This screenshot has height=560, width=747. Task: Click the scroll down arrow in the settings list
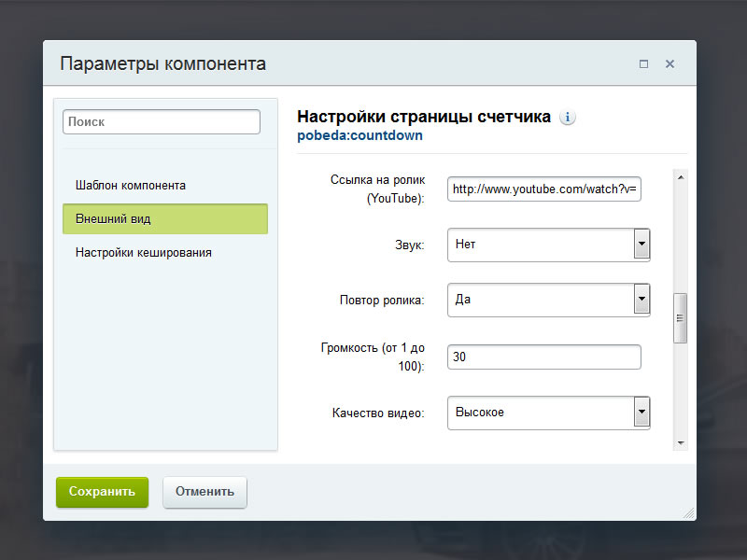(x=680, y=442)
